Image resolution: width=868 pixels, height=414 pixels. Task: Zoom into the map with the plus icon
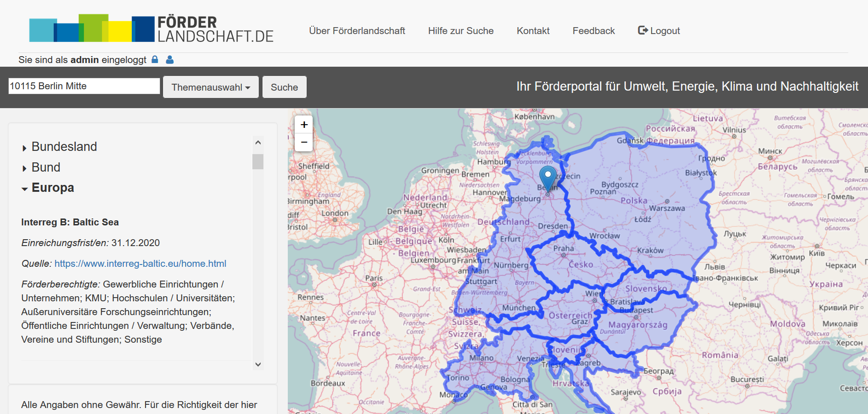click(304, 124)
